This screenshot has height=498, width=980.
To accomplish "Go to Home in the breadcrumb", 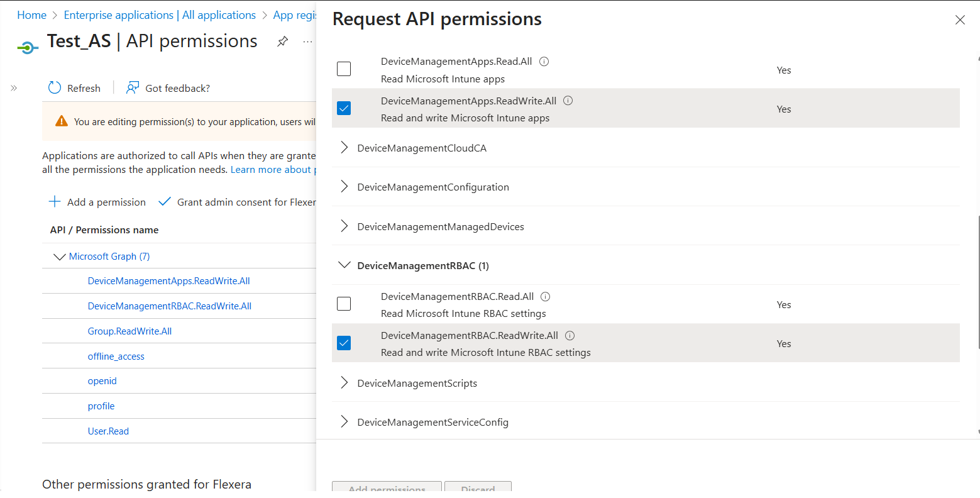I will click(31, 15).
